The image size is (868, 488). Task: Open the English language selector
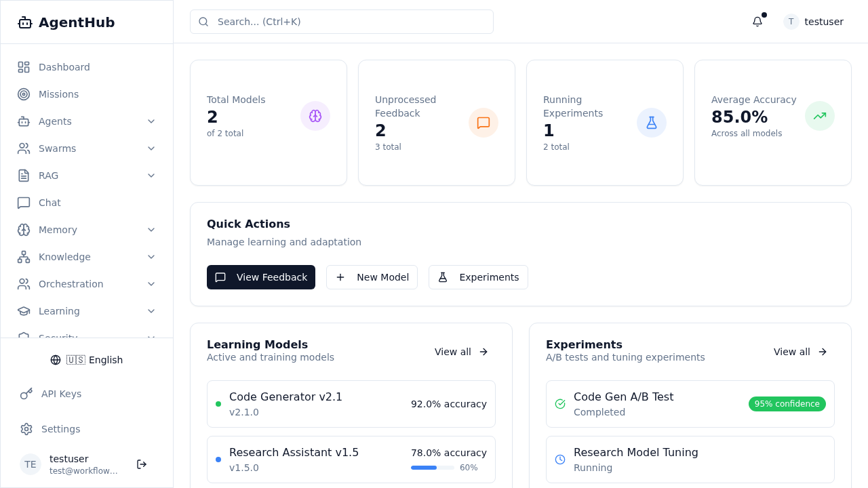point(87,360)
